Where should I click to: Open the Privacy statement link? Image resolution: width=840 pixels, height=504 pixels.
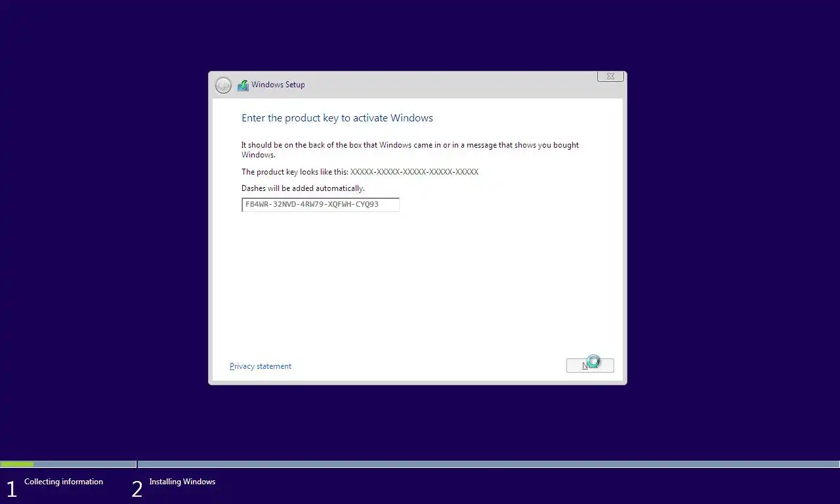click(x=261, y=366)
